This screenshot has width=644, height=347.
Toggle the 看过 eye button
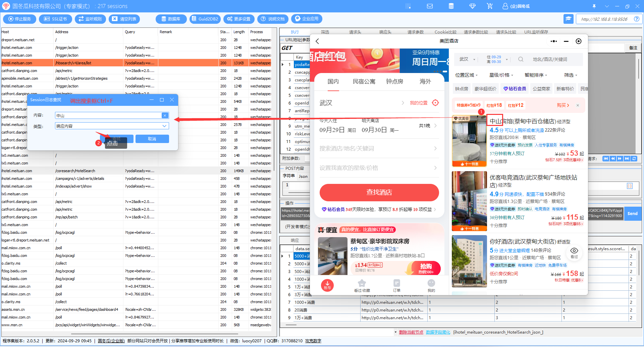tap(574, 253)
